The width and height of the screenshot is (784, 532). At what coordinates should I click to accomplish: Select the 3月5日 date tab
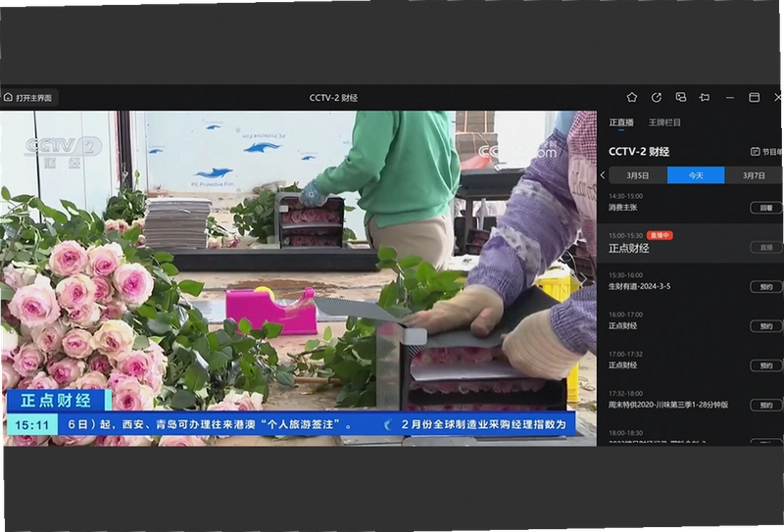(x=638, y=175)
